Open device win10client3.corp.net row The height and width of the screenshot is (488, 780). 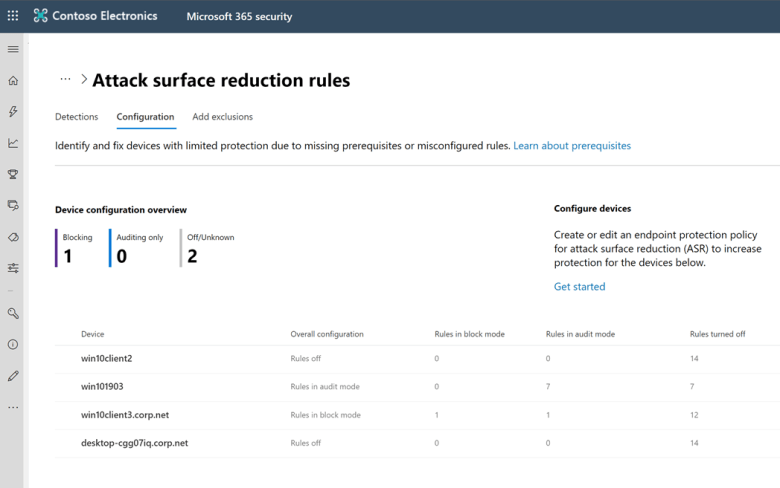tap(123, 415)
